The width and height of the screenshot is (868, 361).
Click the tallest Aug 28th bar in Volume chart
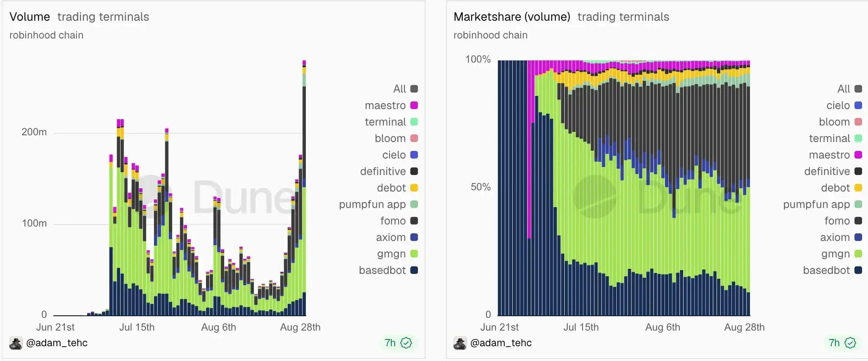[x=304, y=188]
